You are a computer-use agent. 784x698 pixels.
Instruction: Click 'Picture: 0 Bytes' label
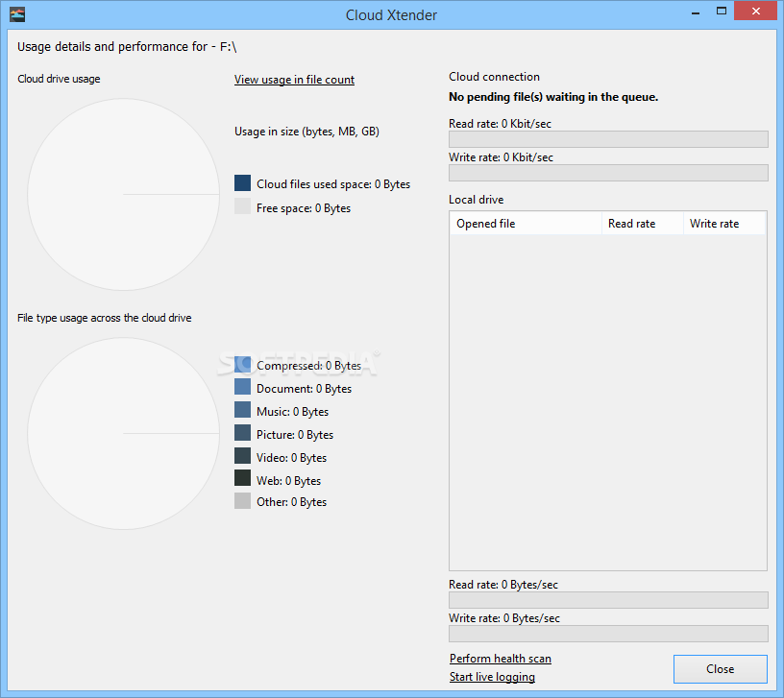coord(295,435)
